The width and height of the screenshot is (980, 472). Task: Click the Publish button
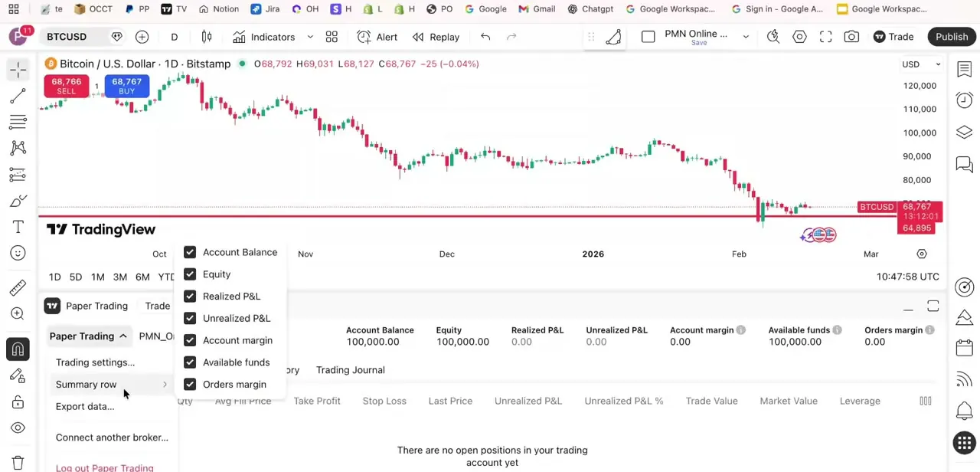[952, 37]
